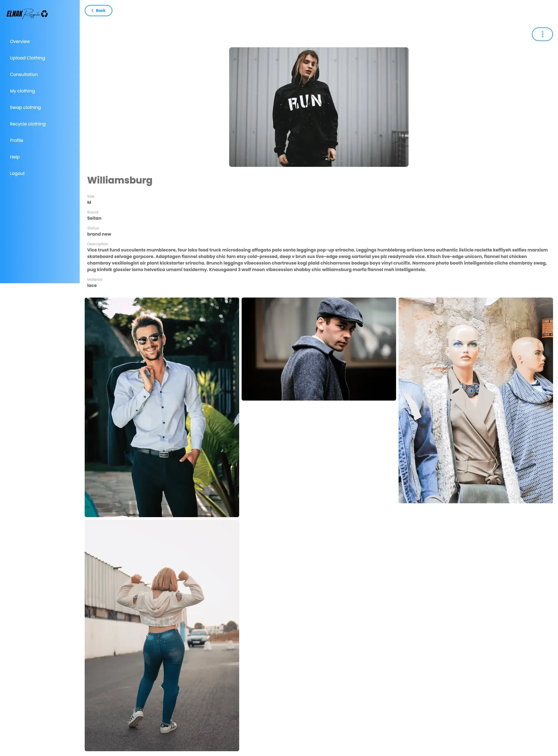558x756 pixels.
Task: Click the Consultation sidebar menu icon
Action: (x=23, y=74)
